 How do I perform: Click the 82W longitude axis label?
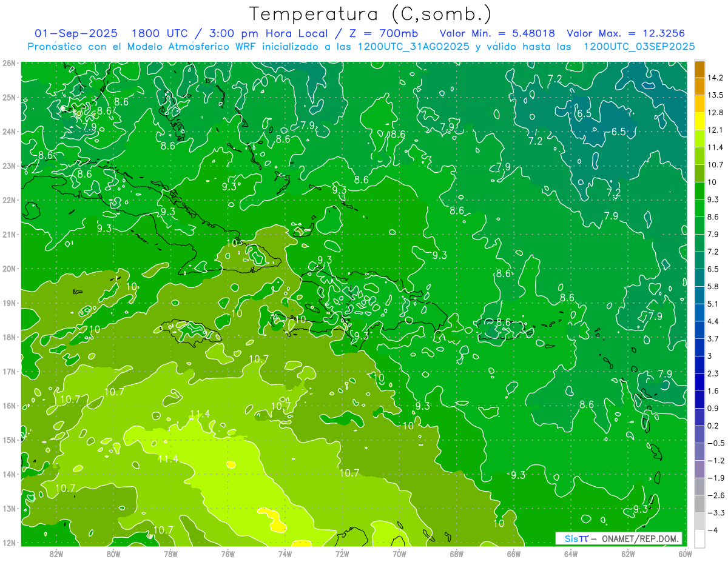[x=56, y=554]
